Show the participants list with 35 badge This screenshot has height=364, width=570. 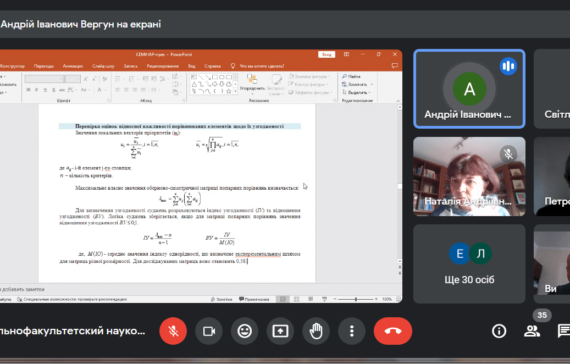532,331
